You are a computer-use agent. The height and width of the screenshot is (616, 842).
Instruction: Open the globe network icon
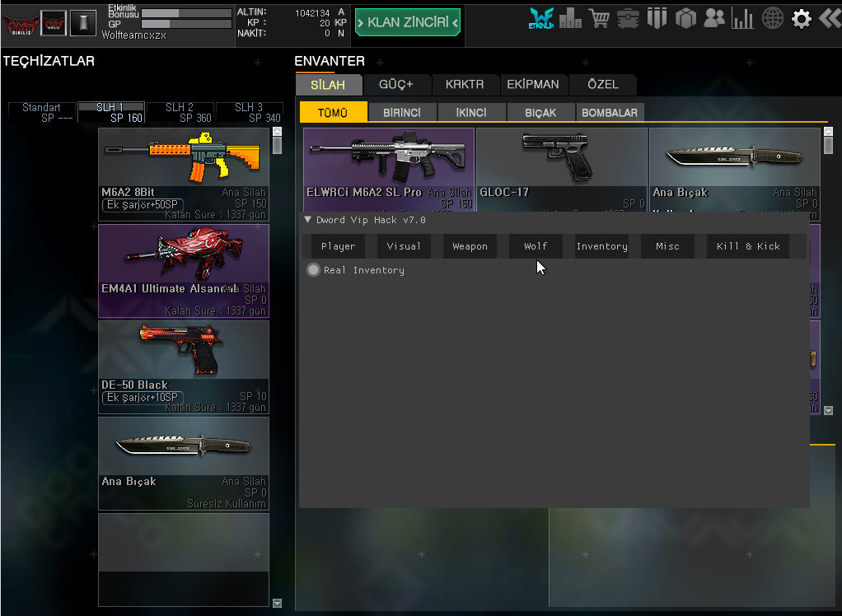click(x=773, y=18)
